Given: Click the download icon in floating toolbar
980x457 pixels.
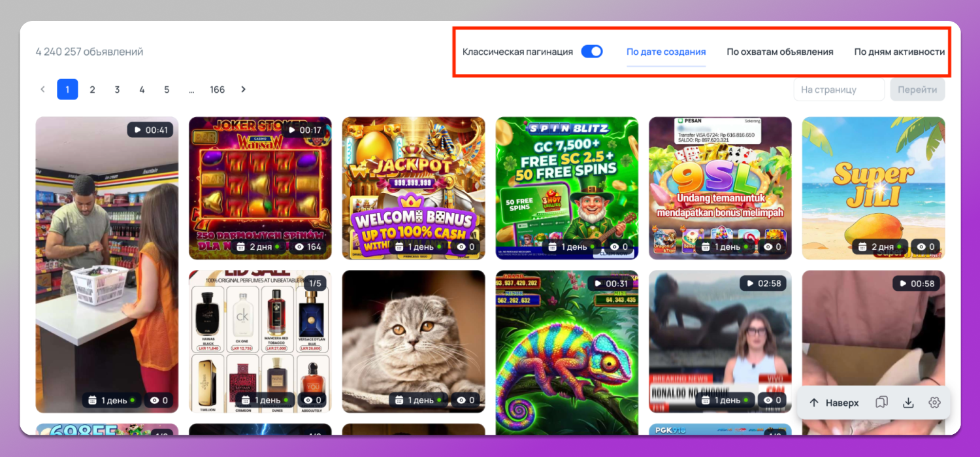Looking at the screenshot, I should pyautogui.click(x=908, y=403).
